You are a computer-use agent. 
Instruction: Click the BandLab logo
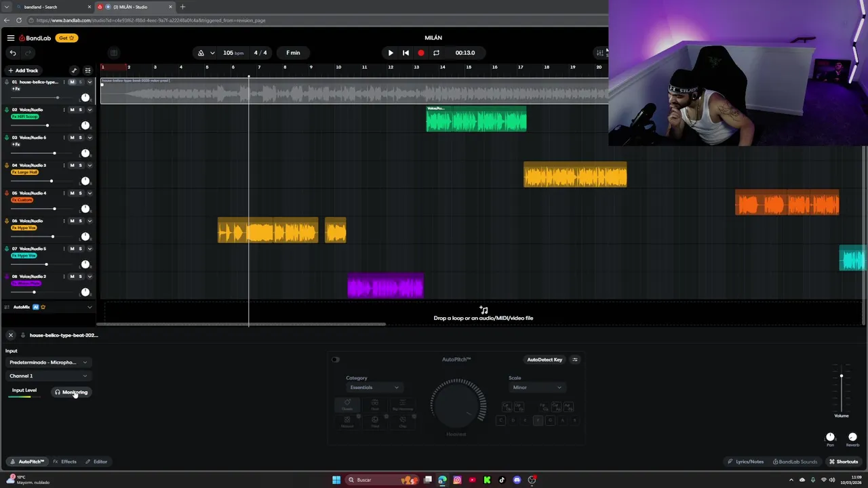pyautogui.click(x=35, y=38)
